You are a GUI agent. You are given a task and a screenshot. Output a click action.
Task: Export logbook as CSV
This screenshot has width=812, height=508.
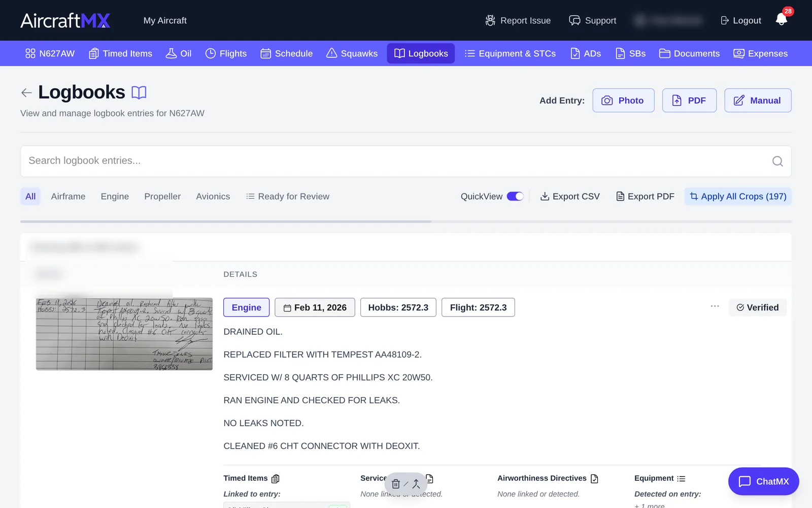click(x=569, y=197)
